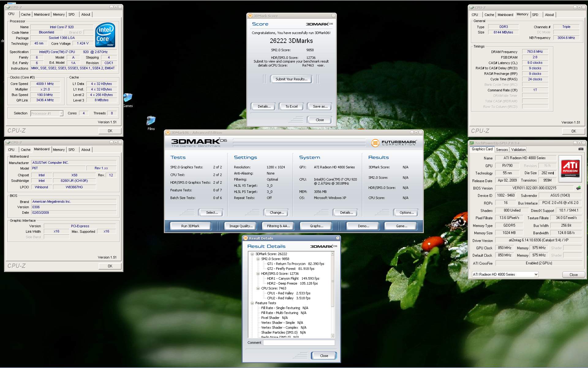Click the GPU-Z BIOS save chip icon
Screen dimensions: 588x368
coord(578,188)
